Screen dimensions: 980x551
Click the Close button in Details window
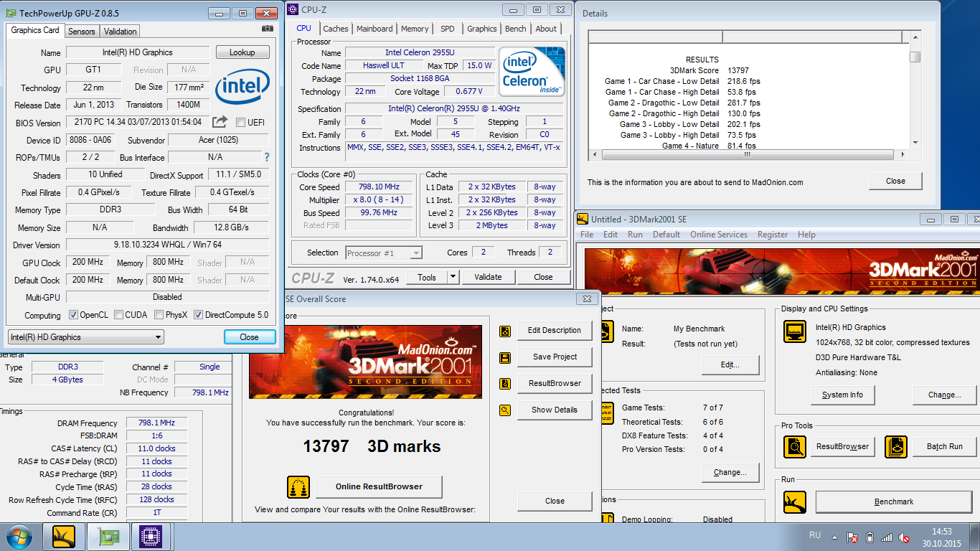coord(895,182)
